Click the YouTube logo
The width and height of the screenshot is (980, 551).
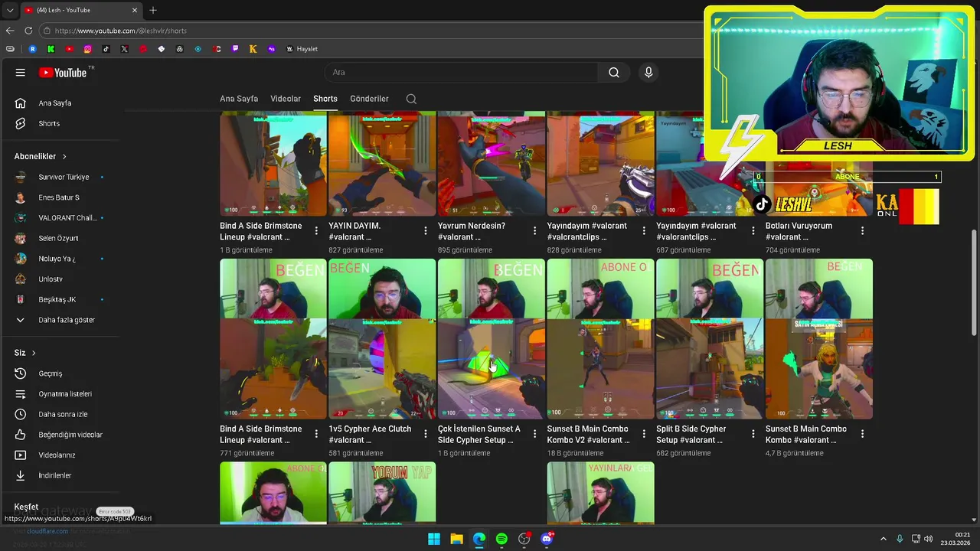(64, 73)
